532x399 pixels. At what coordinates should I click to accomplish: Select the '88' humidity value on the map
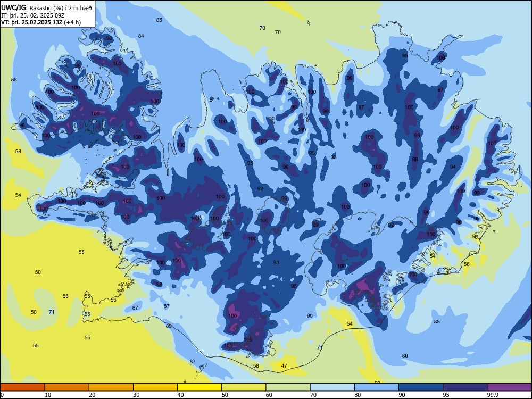pos(14,80)
